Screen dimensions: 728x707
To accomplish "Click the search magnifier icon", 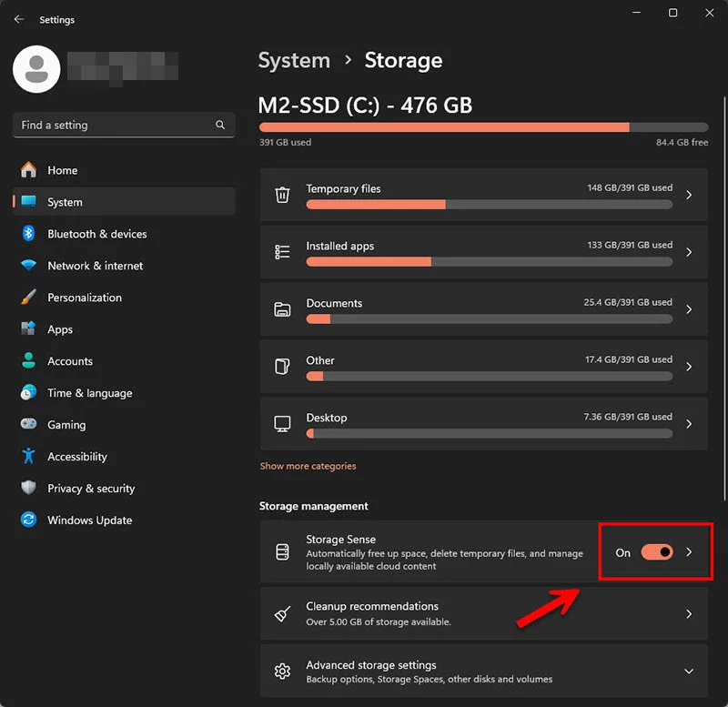I will (x=220, y=125).
